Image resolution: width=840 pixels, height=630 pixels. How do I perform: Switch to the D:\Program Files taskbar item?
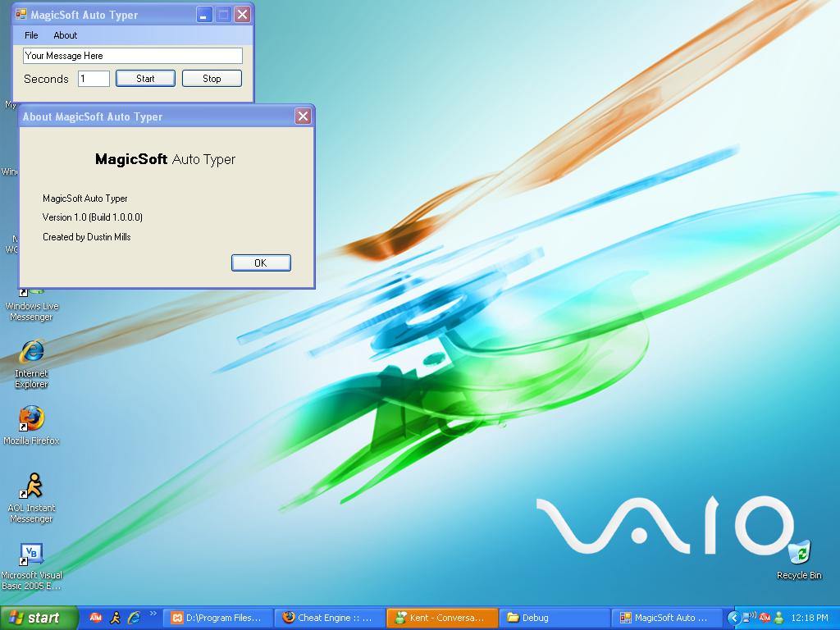217,619
